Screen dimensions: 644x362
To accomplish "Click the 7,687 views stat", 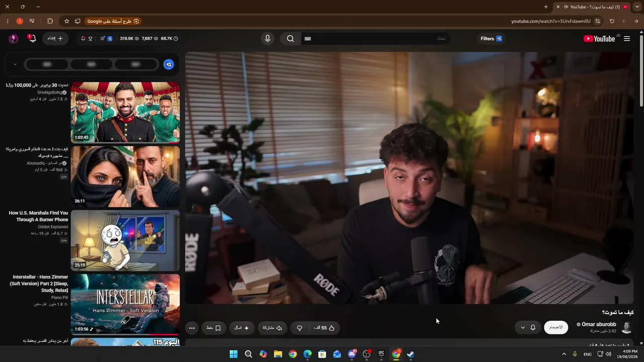I will click(150, 39).
